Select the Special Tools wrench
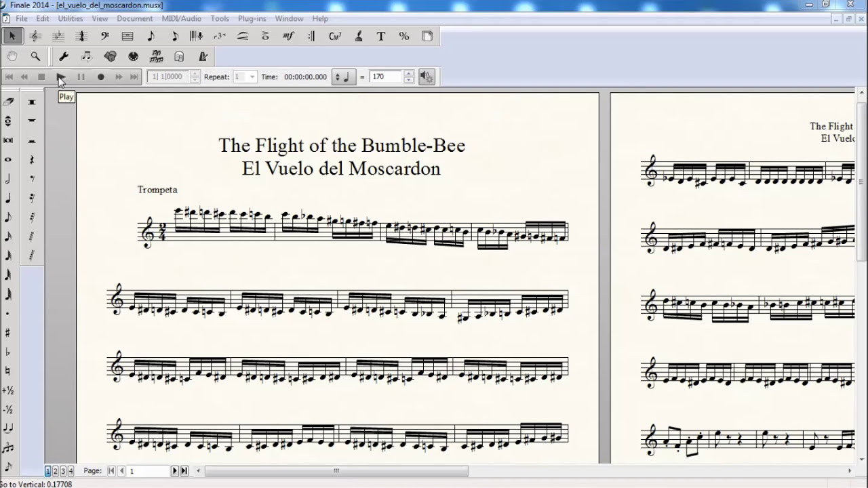 click(x=64, y=56)
